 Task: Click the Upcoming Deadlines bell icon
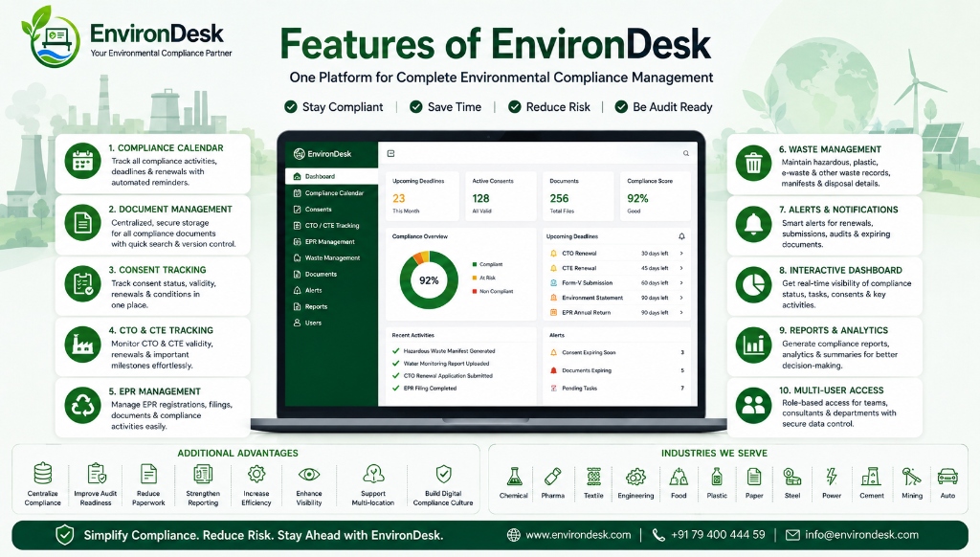pos(681,236)
